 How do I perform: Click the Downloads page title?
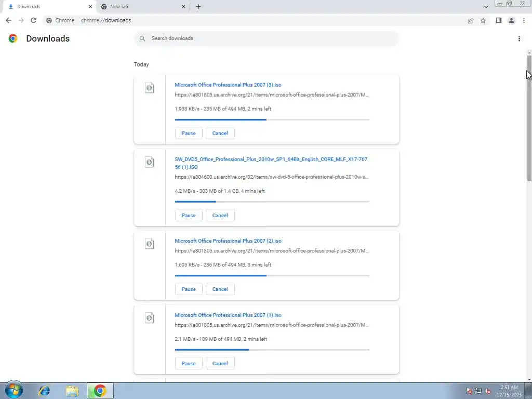[x=48, y=38]
